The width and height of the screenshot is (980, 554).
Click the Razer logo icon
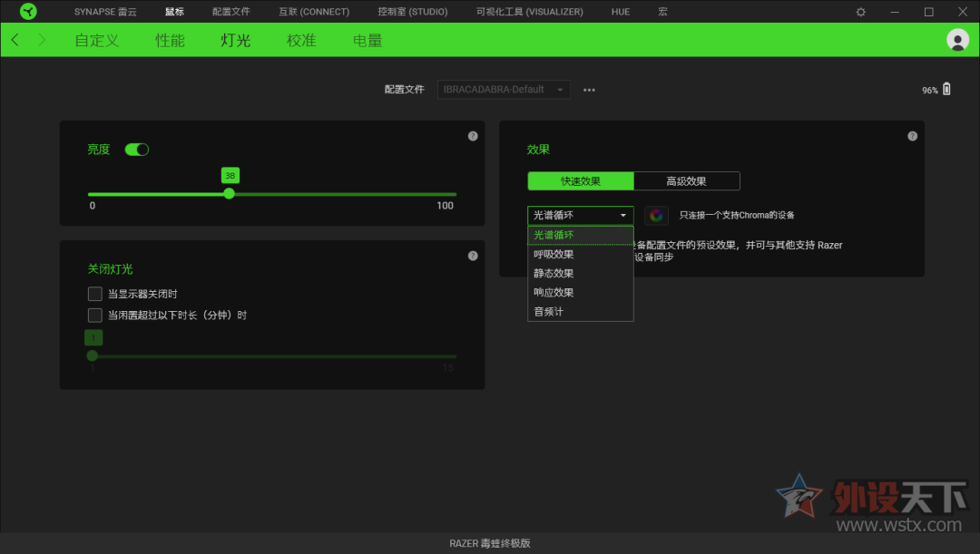pyautogui.click(x=28, y=11)
